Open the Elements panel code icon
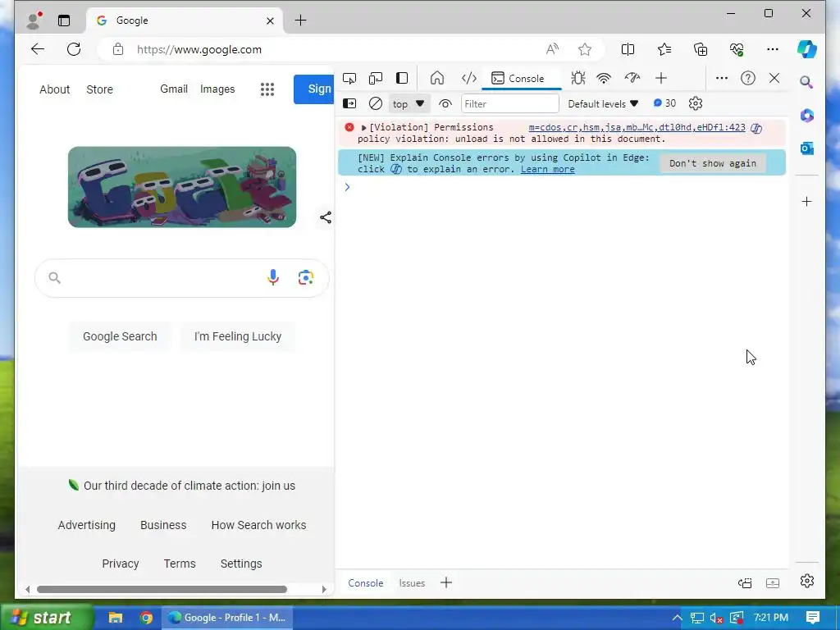This screenshot has width=840, height=630. (468, 78)
